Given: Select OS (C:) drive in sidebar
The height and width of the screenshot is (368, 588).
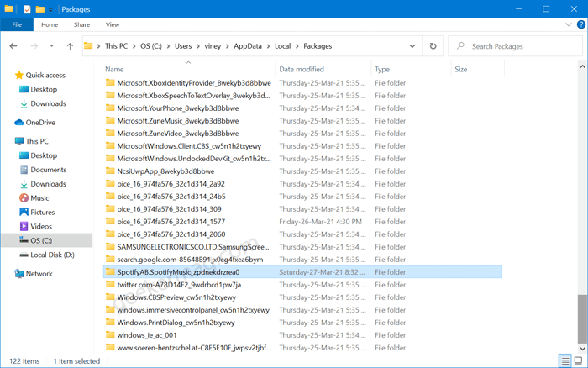Looking at the screenshot, I should click(41, 240).
